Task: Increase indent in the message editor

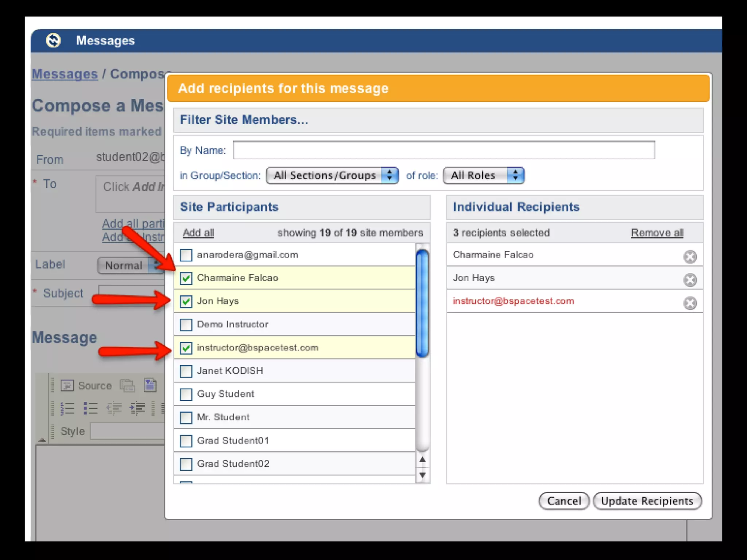Action: point(137,408)
